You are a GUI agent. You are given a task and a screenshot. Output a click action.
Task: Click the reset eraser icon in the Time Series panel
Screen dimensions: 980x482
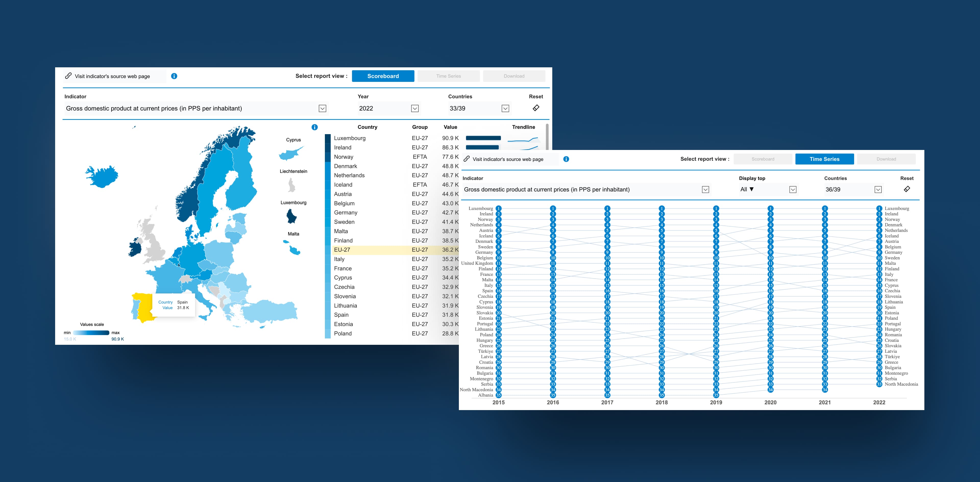point(906,189)
